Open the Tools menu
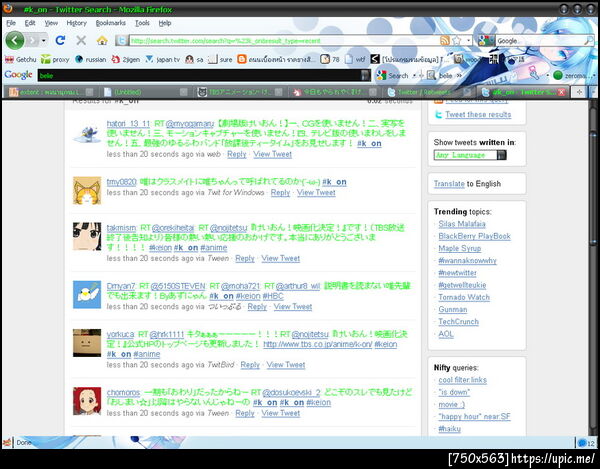Screen dimensions: 600x469 pyautogui.click(x=142, y=23)
